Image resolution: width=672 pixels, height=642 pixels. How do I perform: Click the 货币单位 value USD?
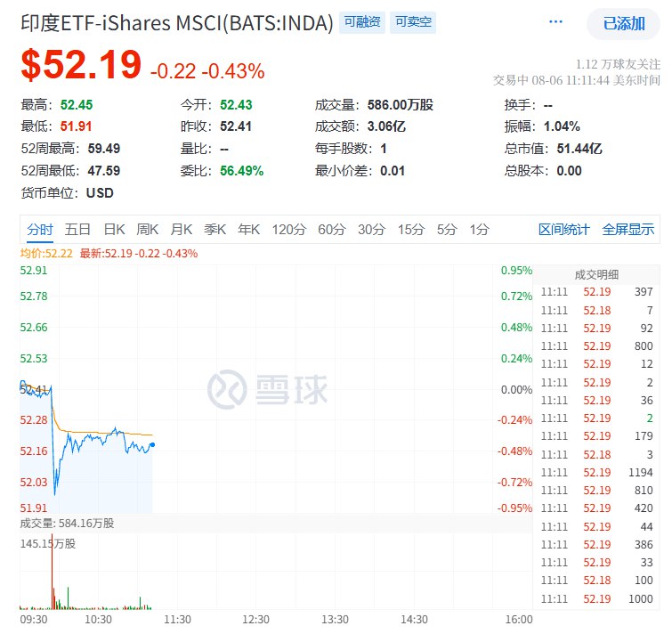click(100, 193)
